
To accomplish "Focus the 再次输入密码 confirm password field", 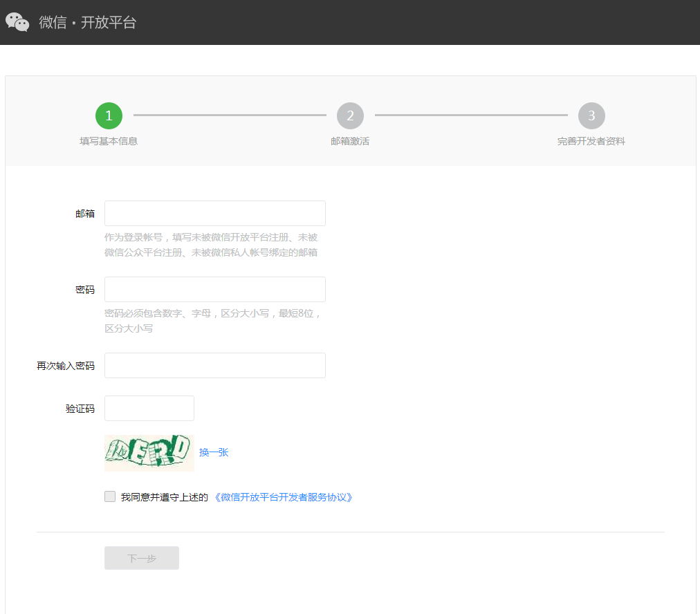I will 214,365.
